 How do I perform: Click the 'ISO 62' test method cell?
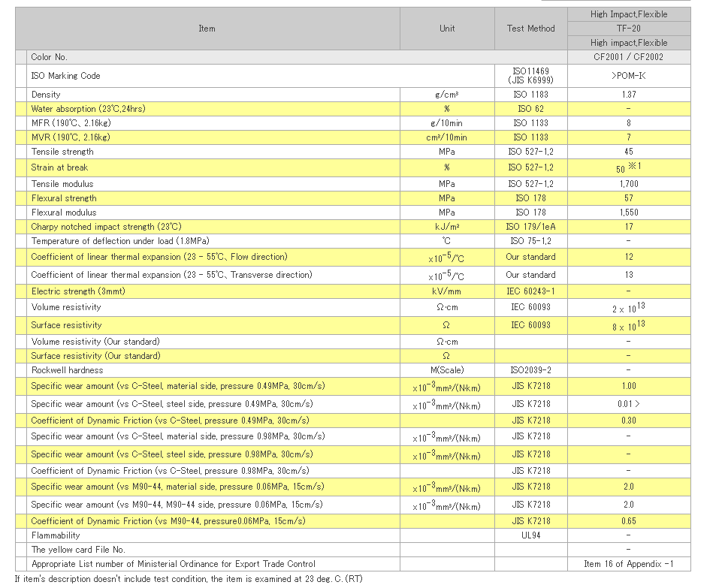pos(531,109)
